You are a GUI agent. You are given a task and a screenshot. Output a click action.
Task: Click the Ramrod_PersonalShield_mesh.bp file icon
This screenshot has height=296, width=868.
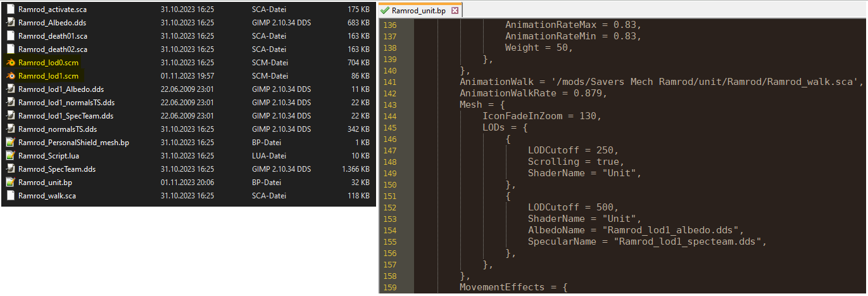[x=10, y=142]
